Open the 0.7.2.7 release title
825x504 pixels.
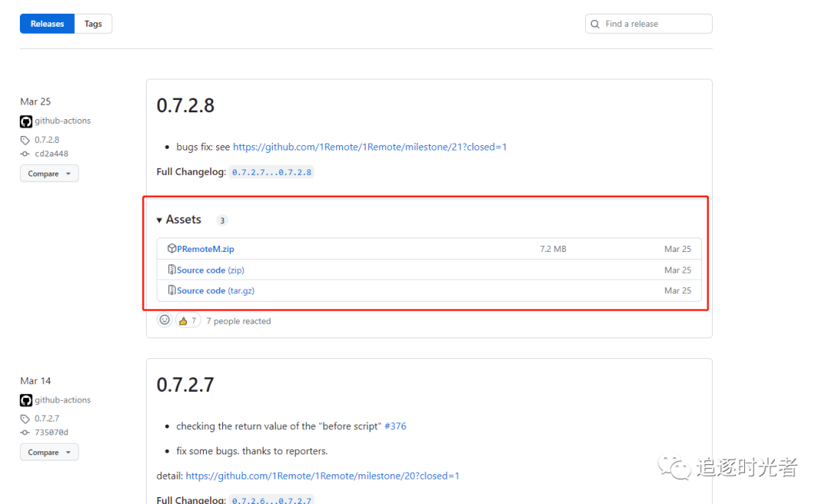pyautogui.click(x=185, y=385)
